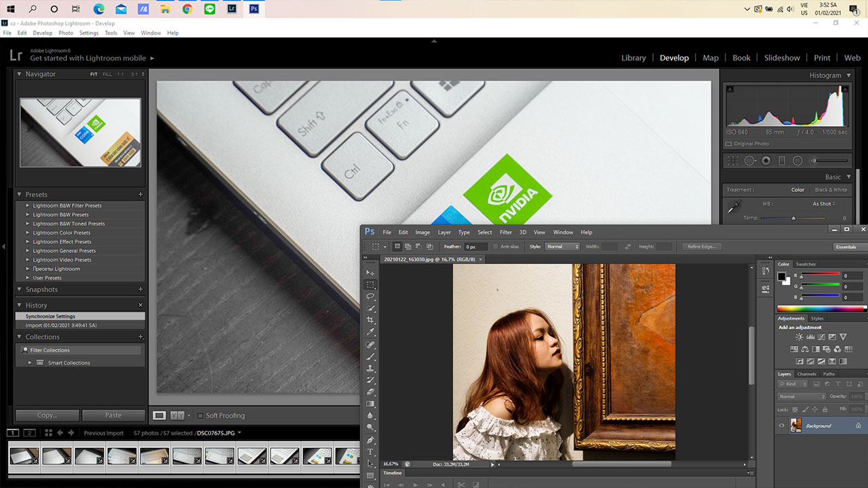The image size is (868, 488).
Task: Select the Lasso tool in Photoshop
Action: pyautogui.click(x=370, y=296)
